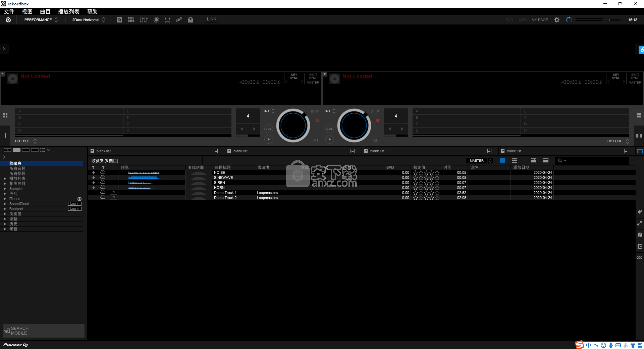
Task: Open deck 1 pad grid icon
Action: click(x=5, y=115)
